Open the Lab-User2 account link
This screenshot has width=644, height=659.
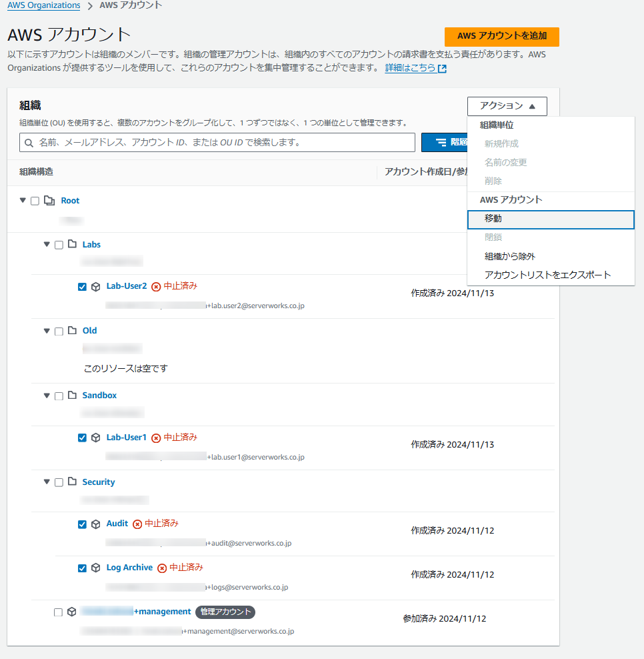point(127,286)
